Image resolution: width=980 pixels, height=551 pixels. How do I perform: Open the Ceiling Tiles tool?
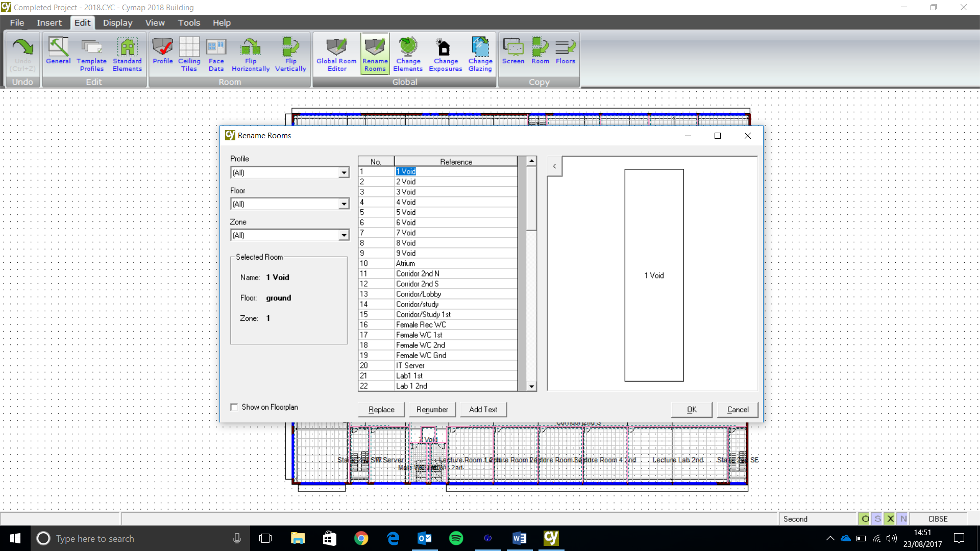tap(189, 55)
